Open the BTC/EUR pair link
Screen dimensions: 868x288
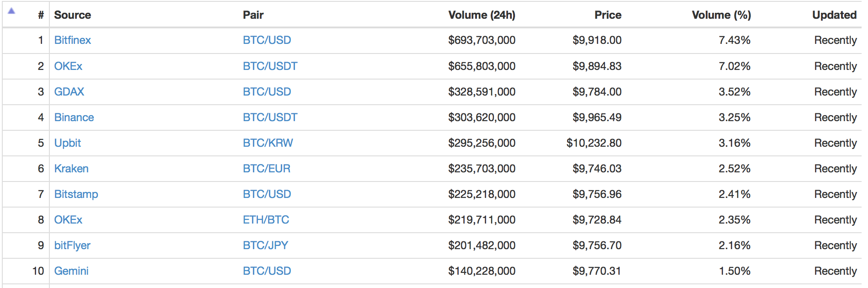pos(266,169)
